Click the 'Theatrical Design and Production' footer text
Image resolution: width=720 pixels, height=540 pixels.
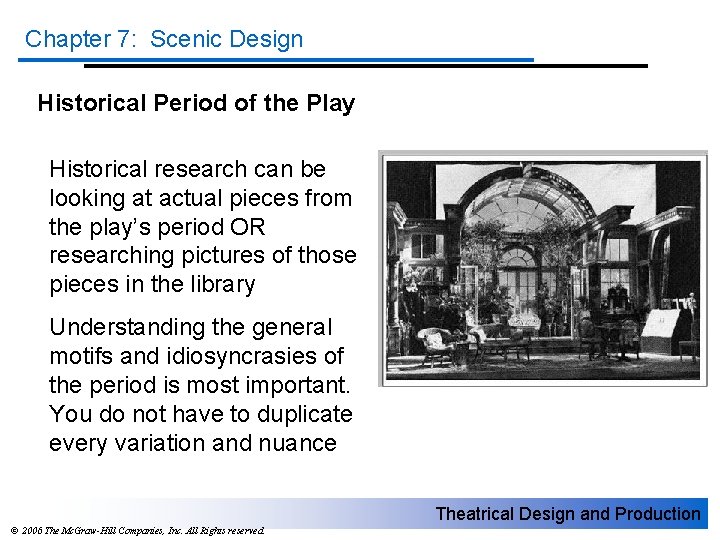568,513
